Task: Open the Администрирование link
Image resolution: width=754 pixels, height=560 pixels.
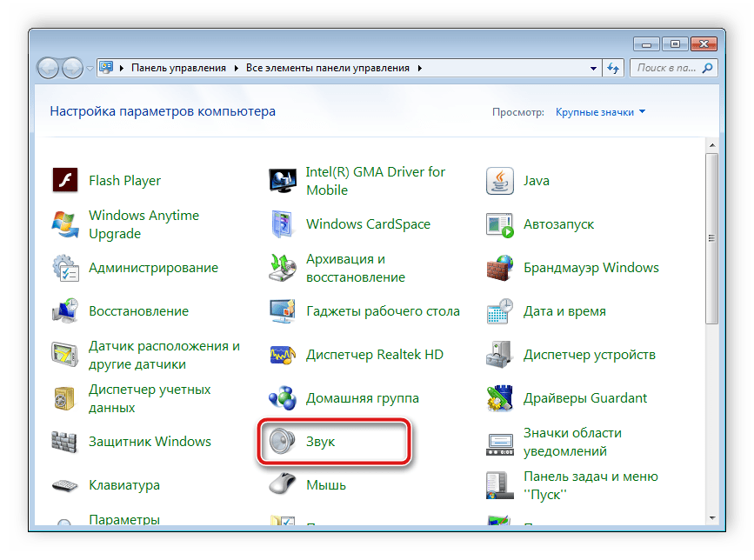Action: coord(153,268)
